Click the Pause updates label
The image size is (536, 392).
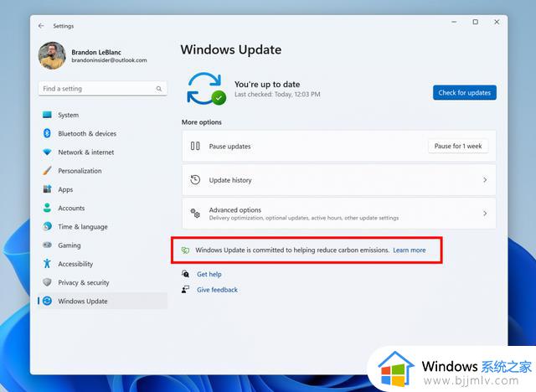229,147
